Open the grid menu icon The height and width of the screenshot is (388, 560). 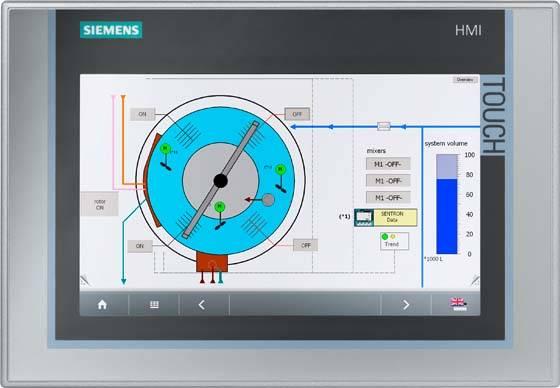click(154, 304)
